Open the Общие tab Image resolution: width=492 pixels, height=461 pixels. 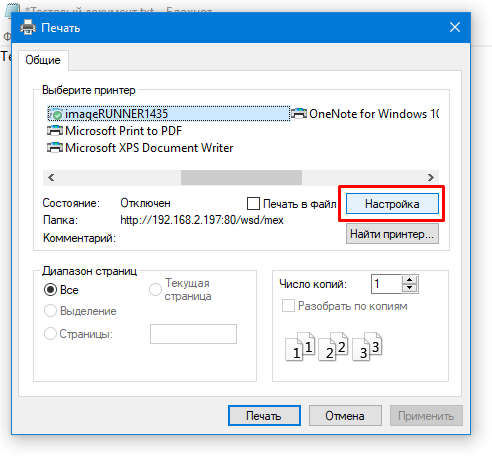(43, 60)
